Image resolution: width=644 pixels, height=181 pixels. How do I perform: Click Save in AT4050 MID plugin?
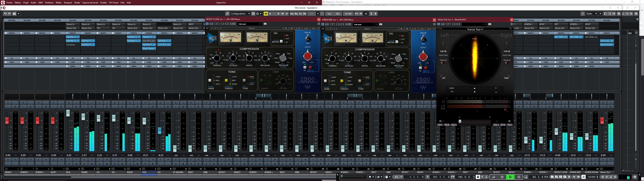[x=429, y=29]
